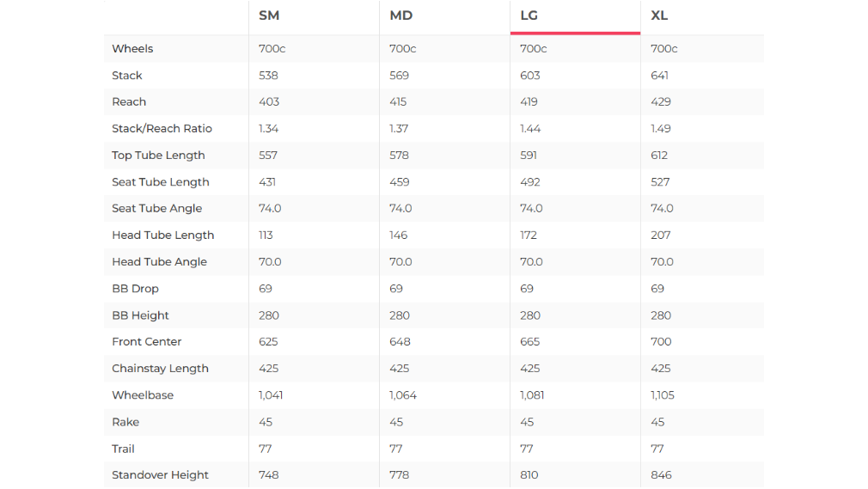Screen dimensions: 868x489
Task: Click the XL Standover Height value 846
Action: click(661, 475)
